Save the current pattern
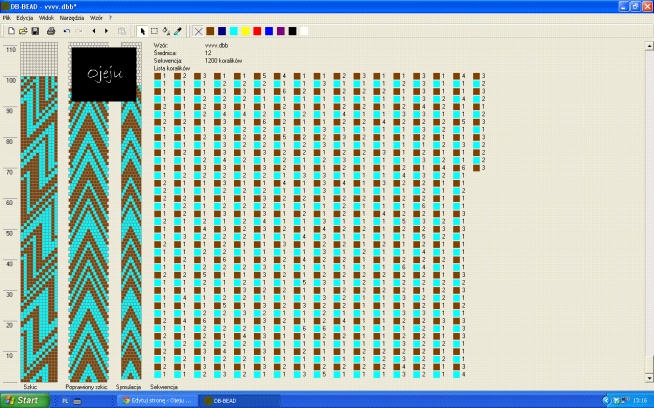 click(x=35, y=31)
